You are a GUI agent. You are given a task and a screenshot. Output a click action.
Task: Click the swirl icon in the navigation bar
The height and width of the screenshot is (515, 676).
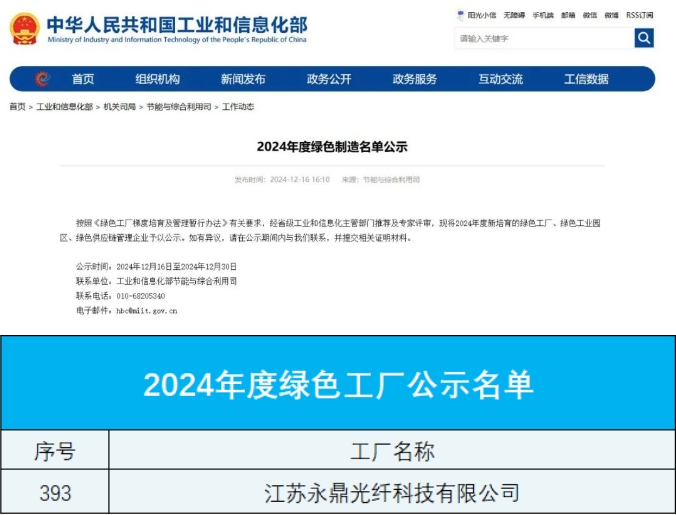pos(42,79)
